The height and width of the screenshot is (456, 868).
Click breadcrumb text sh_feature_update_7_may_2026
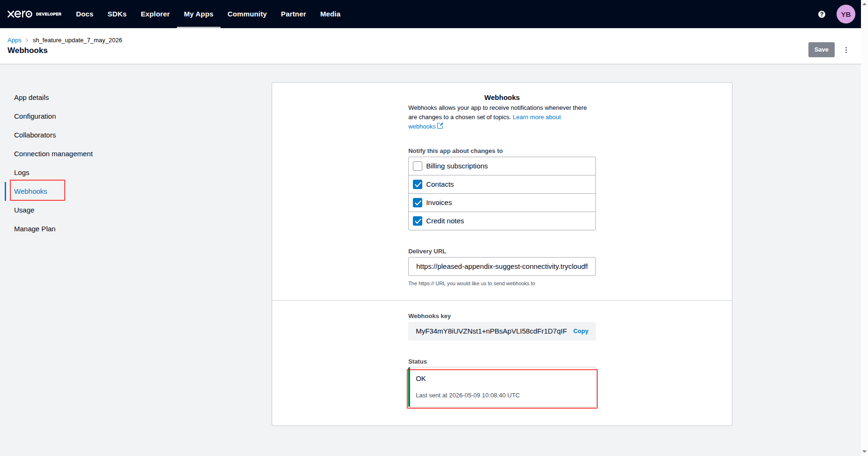[77, 40]
